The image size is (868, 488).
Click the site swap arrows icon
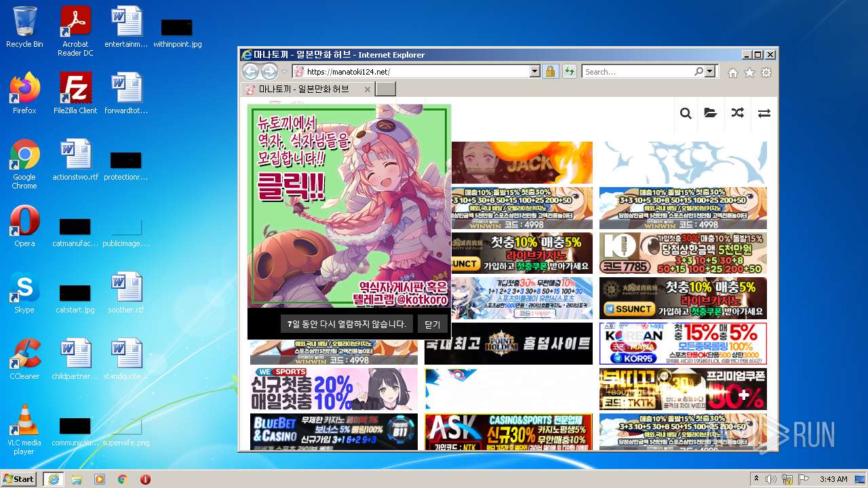[764, 113]
